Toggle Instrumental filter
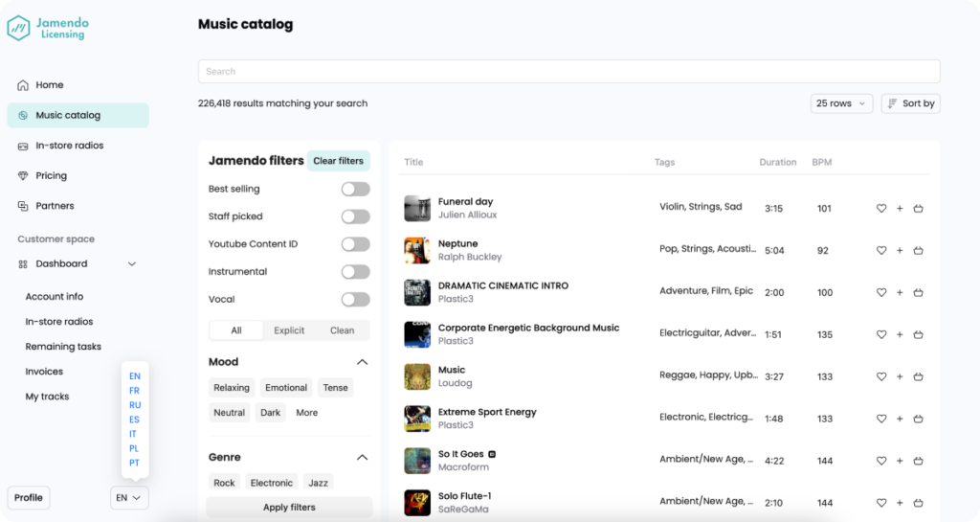The height and width of the screenshot is (522, 980). click(356, 271)
